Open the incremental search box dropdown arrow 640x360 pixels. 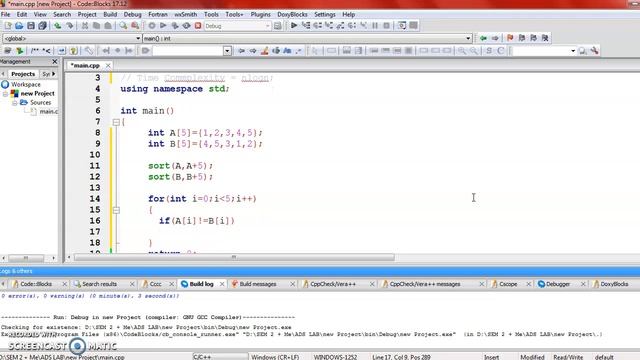pyautogui.click(x=227, y=51)
